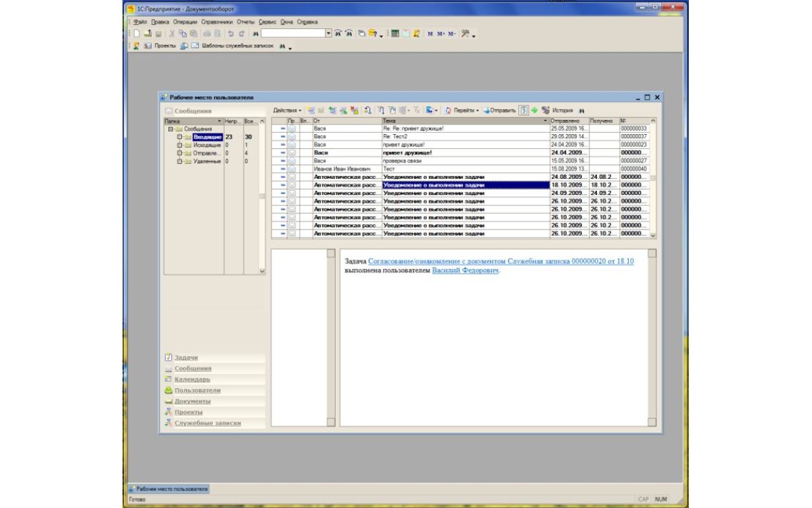Click the calculator icon in the main toolbar
812x508 pixels.
[395, 33]
